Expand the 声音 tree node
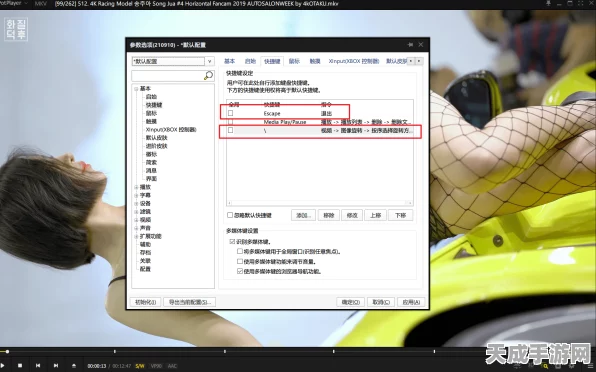The image size is (596, 372). point(136,228)
